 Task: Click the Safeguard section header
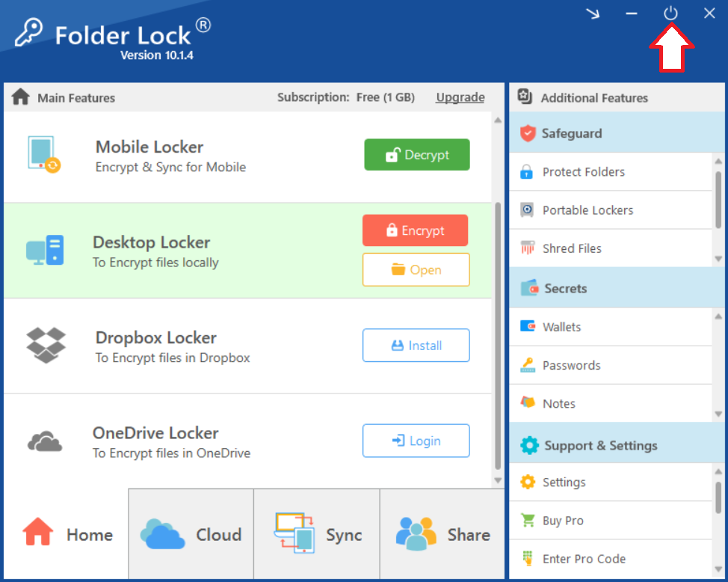[x=617, y=132]
